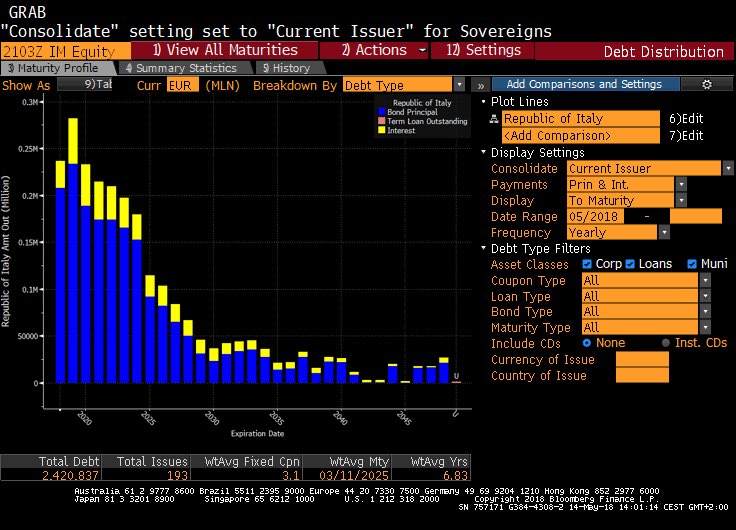The width and height of the screenshot is (736, 530).
Task: Click the blue Bond Principal legend swatch
Action: coord(382,112)
